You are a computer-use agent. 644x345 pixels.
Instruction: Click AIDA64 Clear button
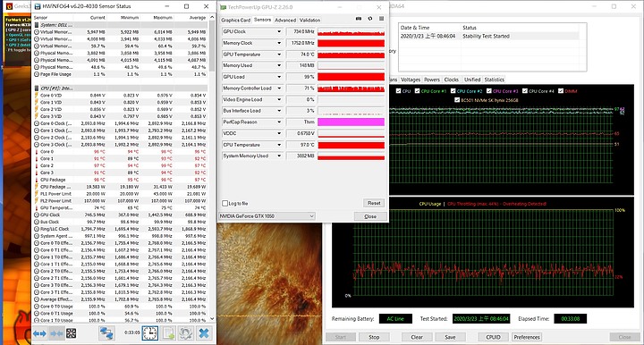417,337
